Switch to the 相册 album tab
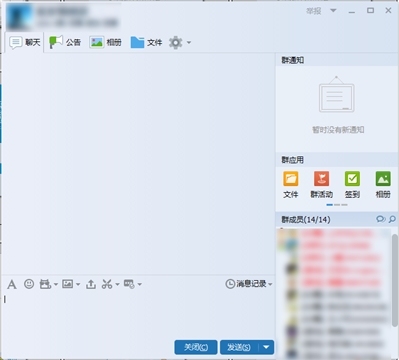The image size is (399, 360). coord(105,42)
